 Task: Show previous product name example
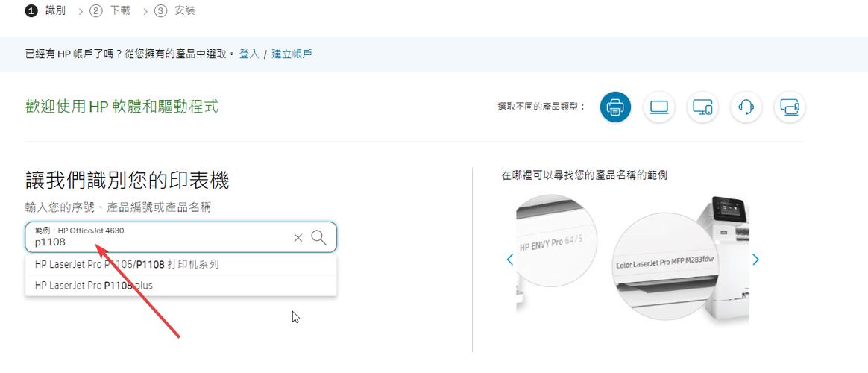point(510,260)
